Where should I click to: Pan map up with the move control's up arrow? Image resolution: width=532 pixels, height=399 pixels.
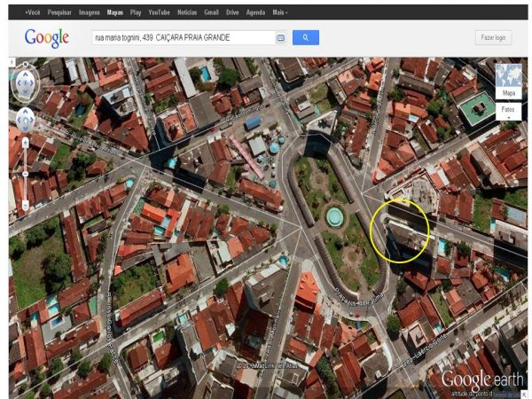26,112
